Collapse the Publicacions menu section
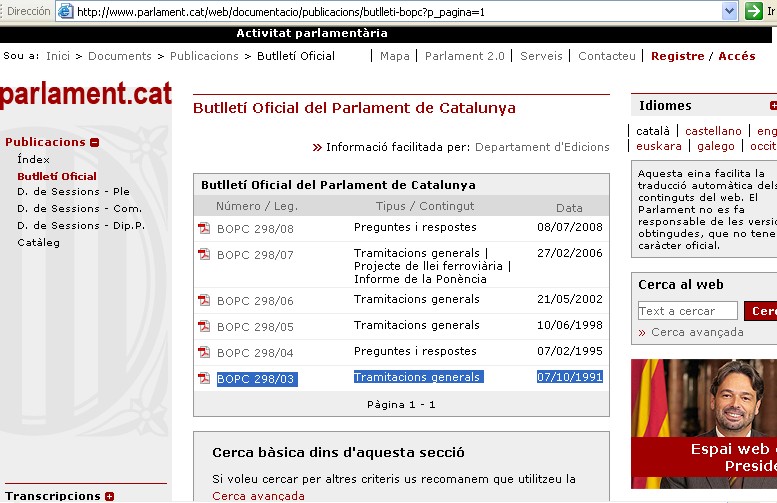 tap(95, 143)
